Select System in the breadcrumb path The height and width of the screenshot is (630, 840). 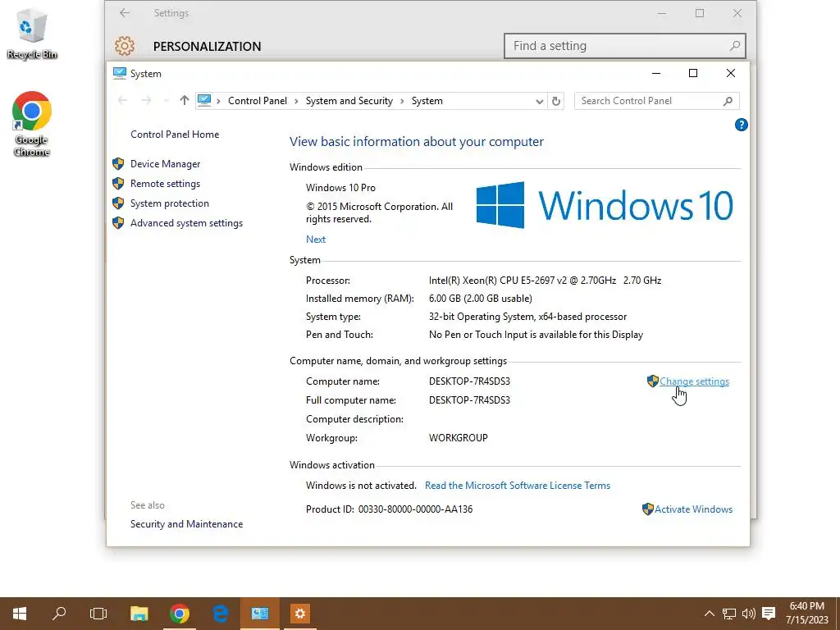tap(427, 101)
